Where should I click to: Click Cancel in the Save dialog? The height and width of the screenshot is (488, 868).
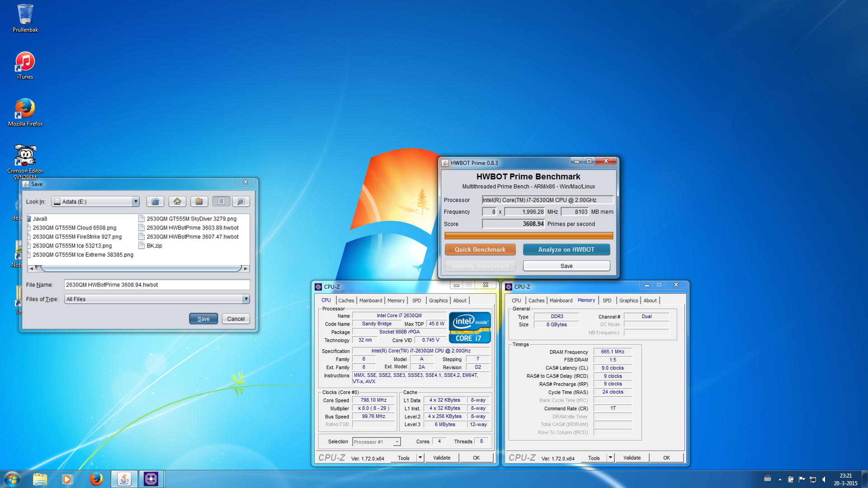click(236, 319)
